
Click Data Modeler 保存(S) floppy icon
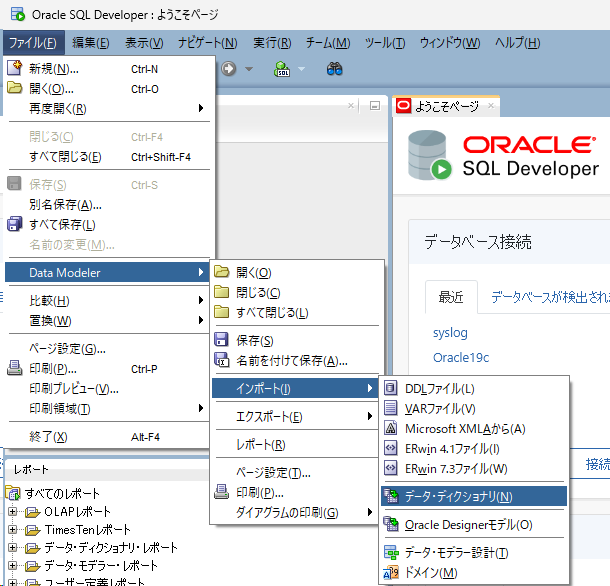[x=222, y=340]
